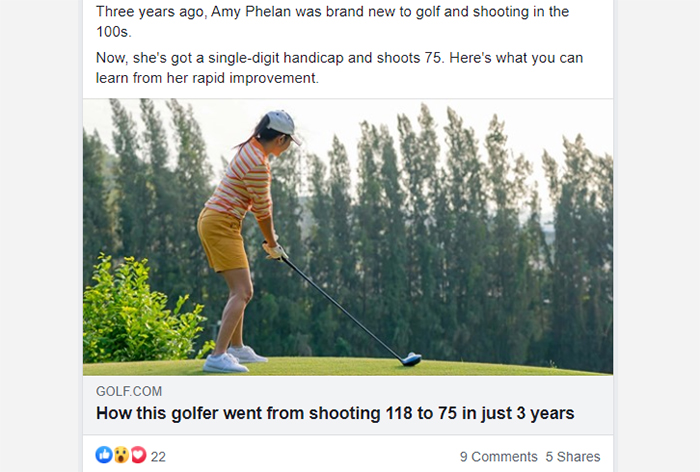This screenshot has width=700, height=472.
Task: Click the golfer's striped orange shirt
Action: (x=243, y=181)
